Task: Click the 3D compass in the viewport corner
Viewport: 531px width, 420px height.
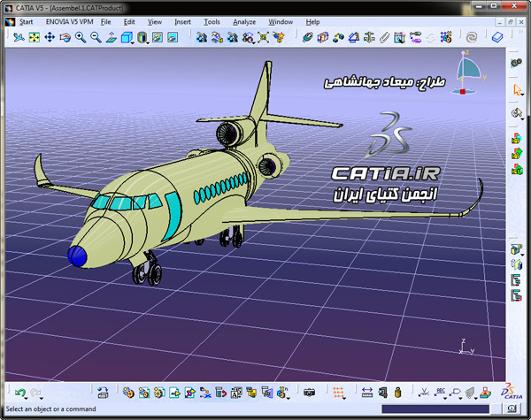Action: 469,73
